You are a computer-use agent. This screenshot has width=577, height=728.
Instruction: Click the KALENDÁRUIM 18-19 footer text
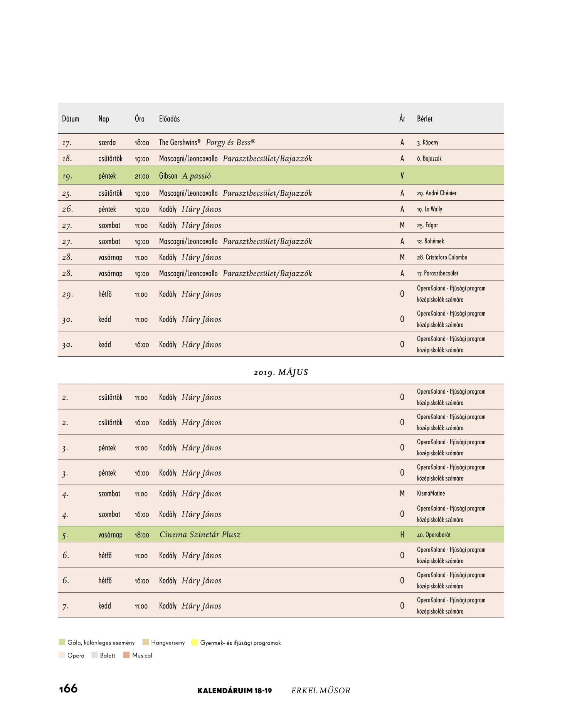pyautogui.click(x=235, y=691)
